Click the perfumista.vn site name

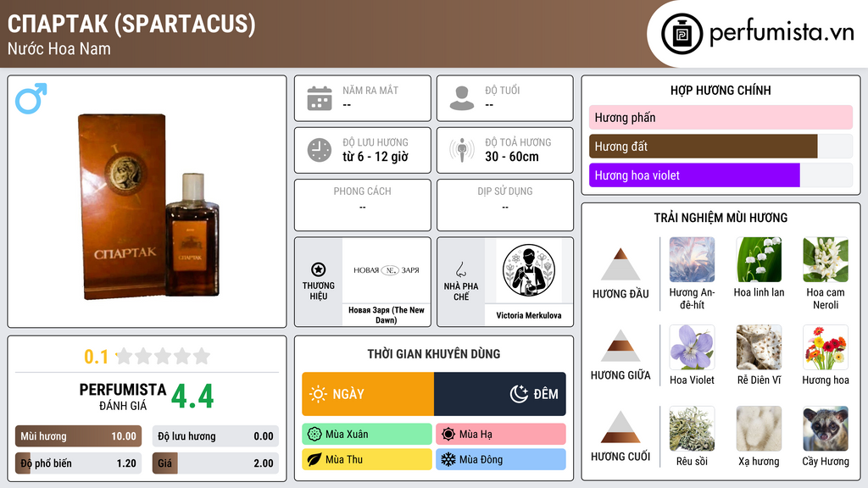pyautogui.click(x=782, y=32)
